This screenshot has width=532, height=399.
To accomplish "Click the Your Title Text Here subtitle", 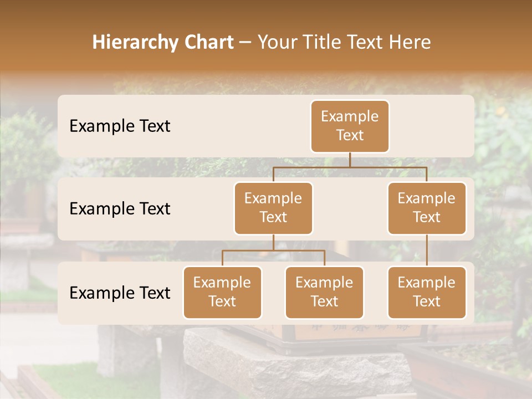I will (345, 42).
